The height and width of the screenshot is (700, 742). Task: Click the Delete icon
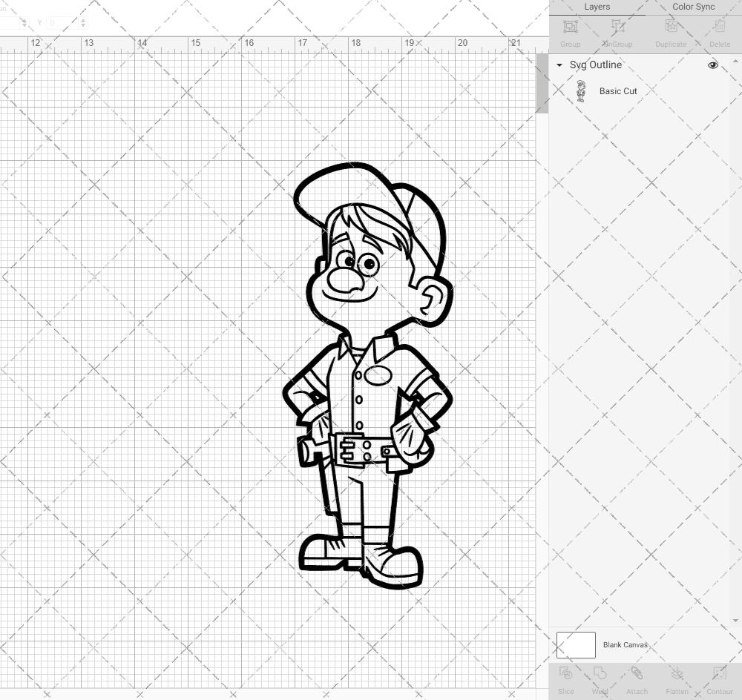tap(718, 31)
